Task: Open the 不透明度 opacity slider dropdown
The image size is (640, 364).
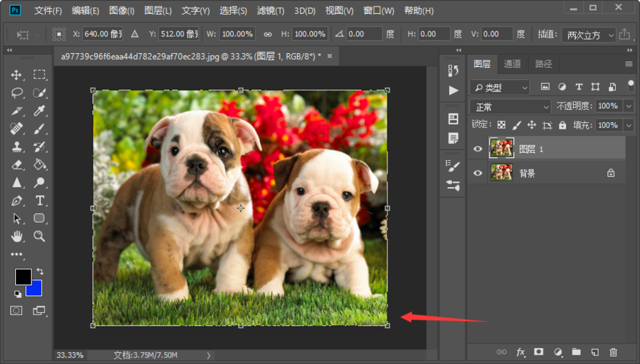Action: point(629,106)
